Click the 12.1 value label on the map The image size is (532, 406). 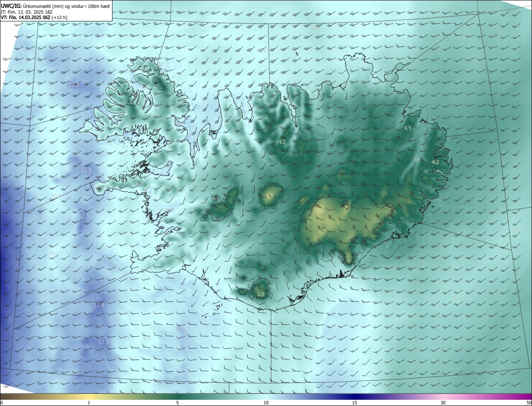click(x=74, y=85)
